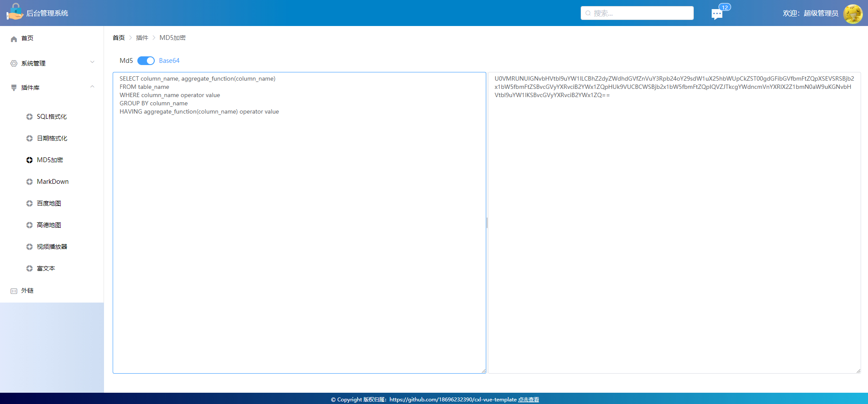The image size is (868, 404).
Task: Open the SQL格式化 plugin page
Action: tap(52, 117)
